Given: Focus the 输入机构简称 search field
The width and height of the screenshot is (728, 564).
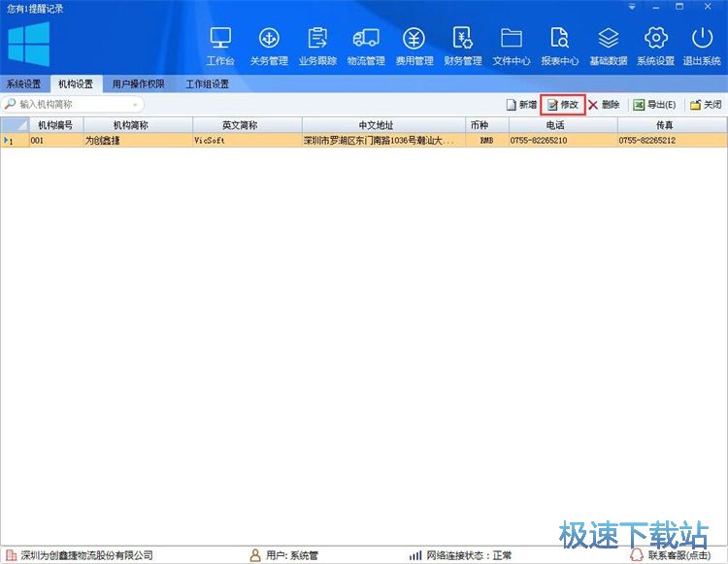Looking at the screenshot, I should (75, 105).
